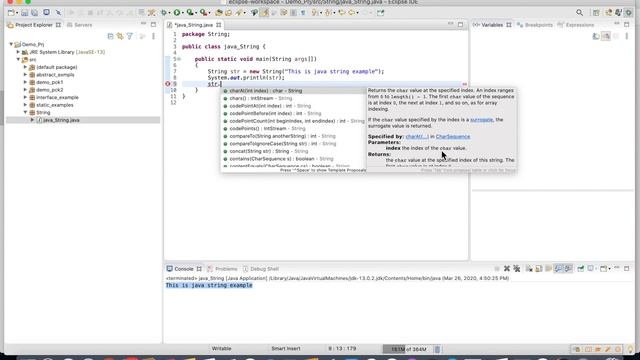The width and height of the screenshot is (640, 360).
Task: Choose codePointAt(int index) proposal
Action: (293, 106)
